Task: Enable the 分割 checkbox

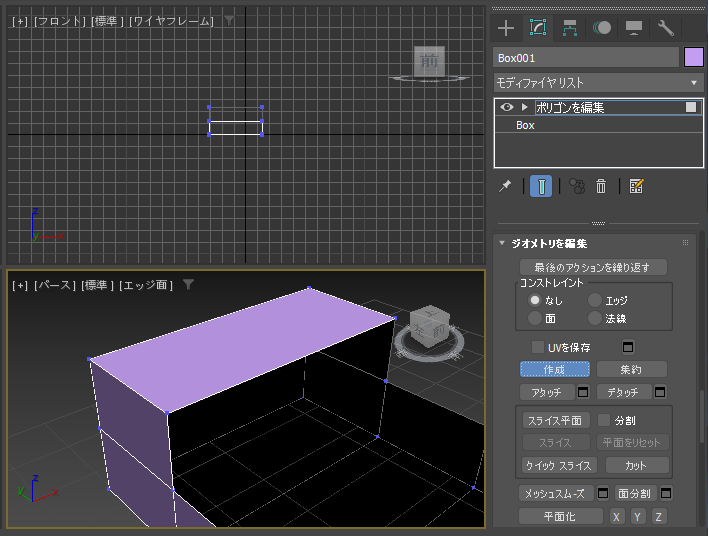Action: (604, 420)
